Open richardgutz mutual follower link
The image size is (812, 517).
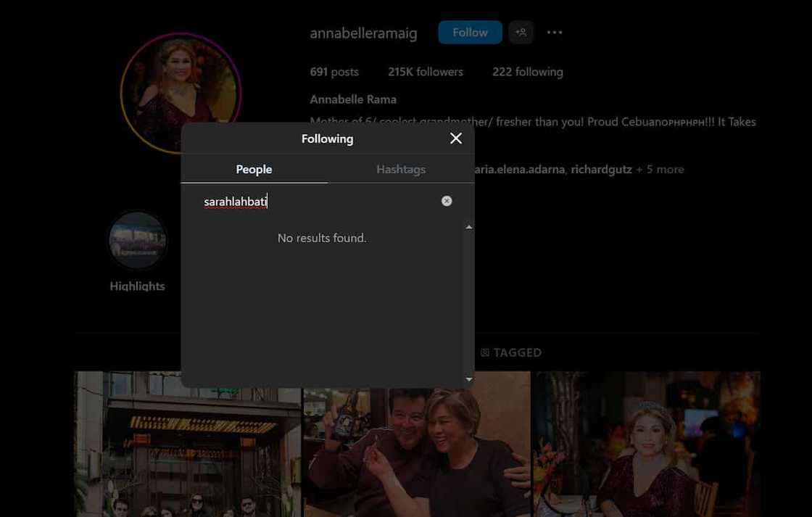[x=601, y=169]
